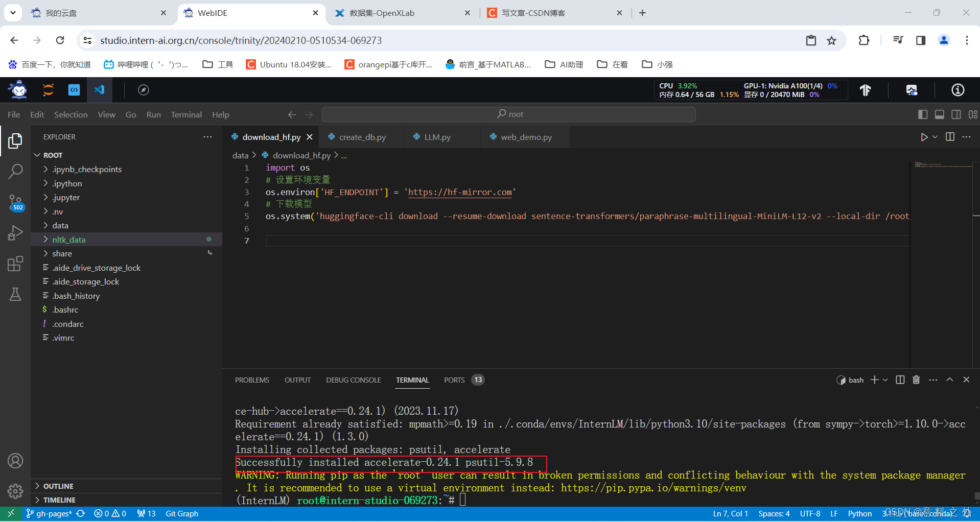Open the Run and Debug view
The image size is (980, 522).
click(15, 233)
